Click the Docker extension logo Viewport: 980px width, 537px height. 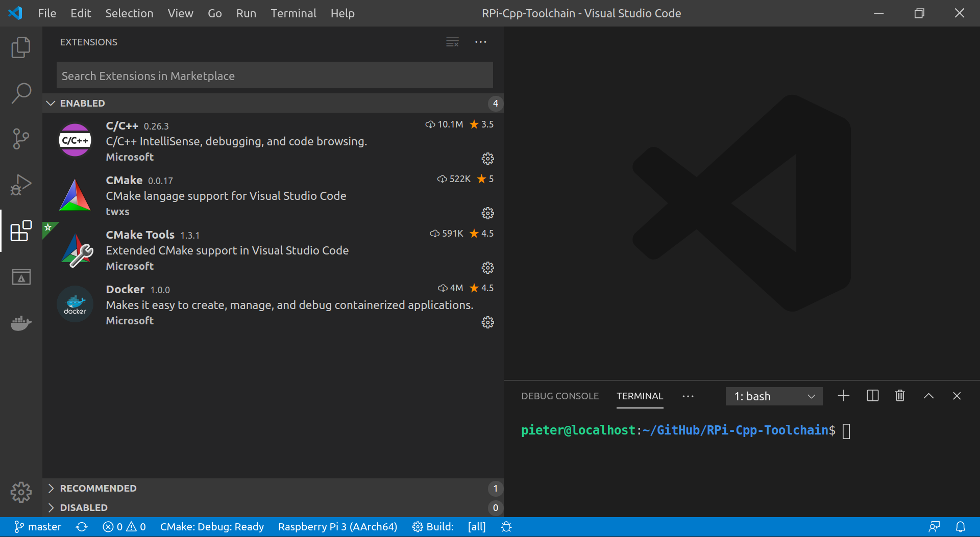(x=75, y=304)
